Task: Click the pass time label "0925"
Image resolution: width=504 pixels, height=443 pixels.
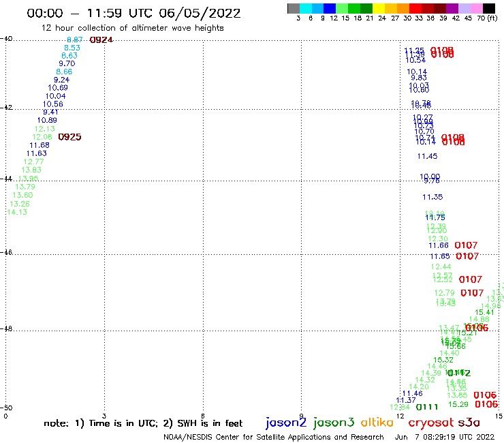Action: [x=69, y=137]
